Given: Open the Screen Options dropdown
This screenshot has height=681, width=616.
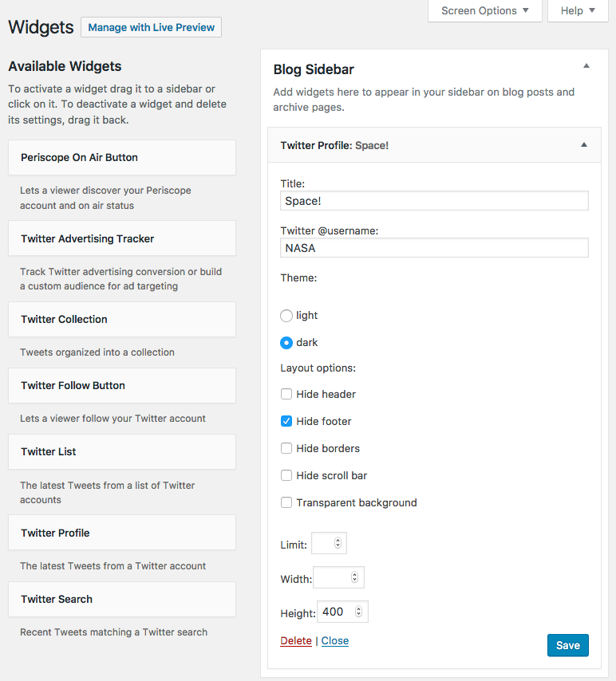Looking at the screenshot, I should click(484, 10).
